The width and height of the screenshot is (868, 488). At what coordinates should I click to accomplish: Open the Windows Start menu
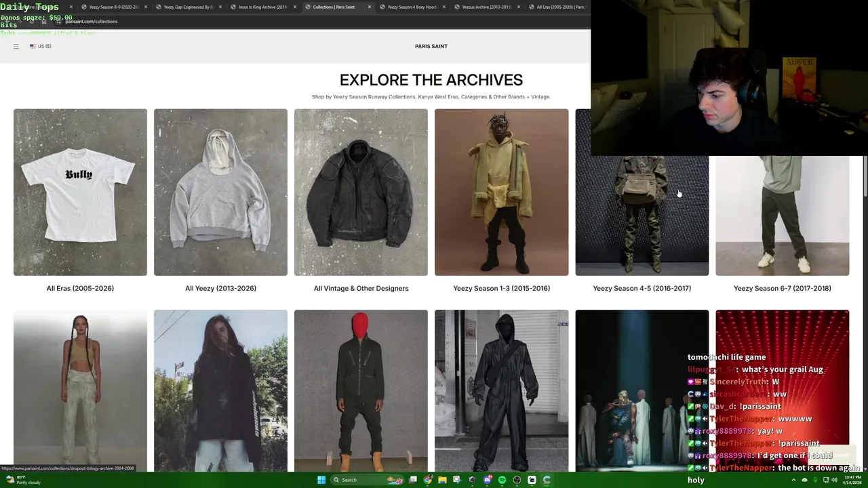pos(321,480)
